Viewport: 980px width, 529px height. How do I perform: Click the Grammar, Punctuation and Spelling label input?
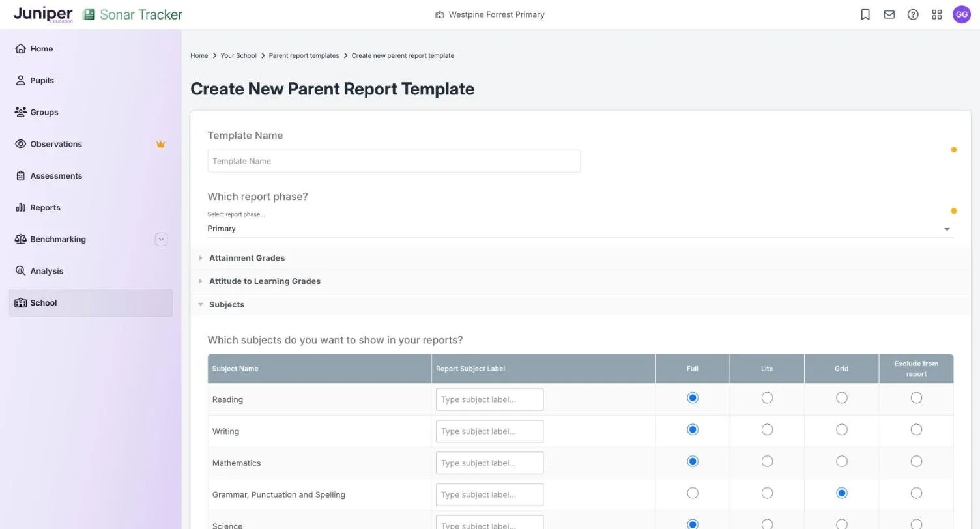489,495
